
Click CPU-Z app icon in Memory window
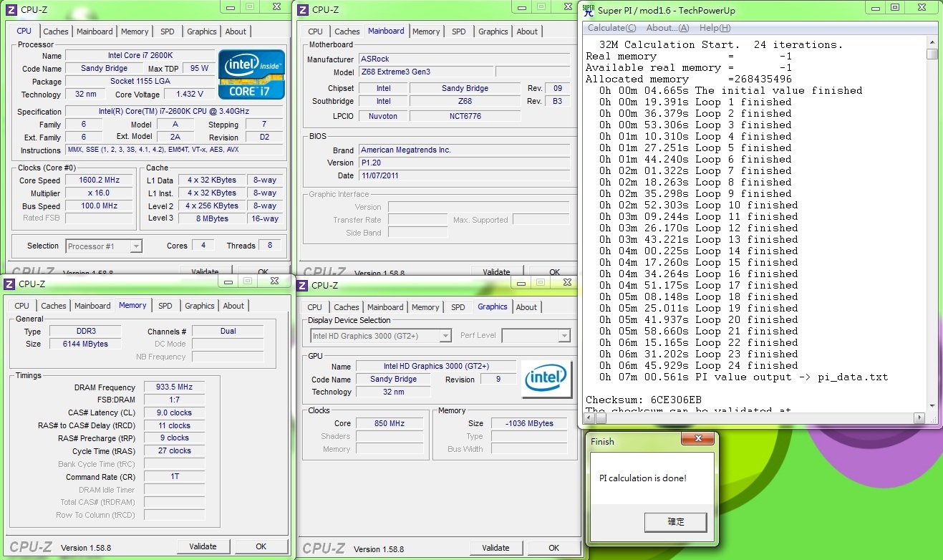[10, 284]
